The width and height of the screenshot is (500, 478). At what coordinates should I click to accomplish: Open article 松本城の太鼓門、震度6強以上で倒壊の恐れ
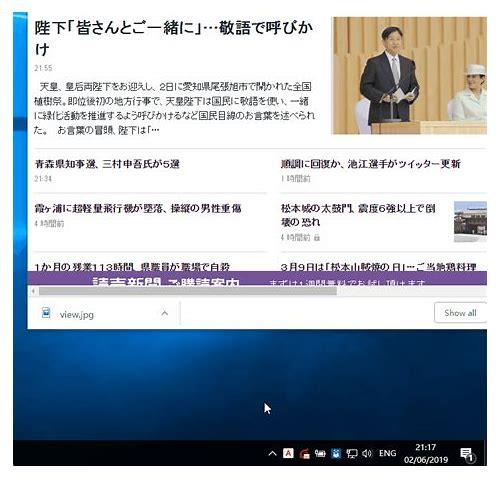tap(358, 215)
